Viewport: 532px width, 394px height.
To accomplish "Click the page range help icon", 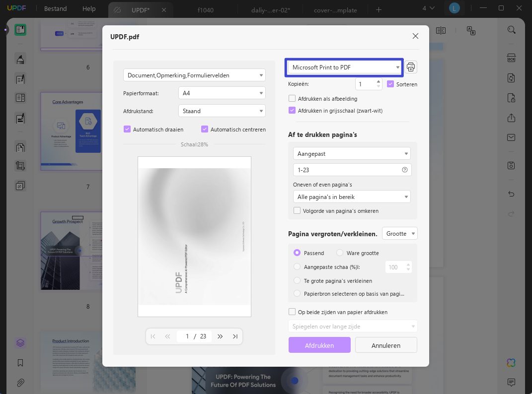I will point(404,170).
